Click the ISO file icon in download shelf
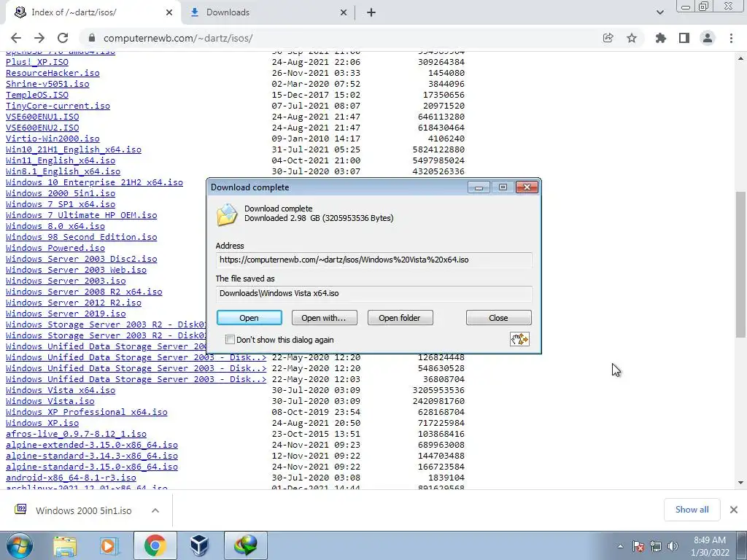The height and width of the screenshot is (560, 747). point(20,510)
